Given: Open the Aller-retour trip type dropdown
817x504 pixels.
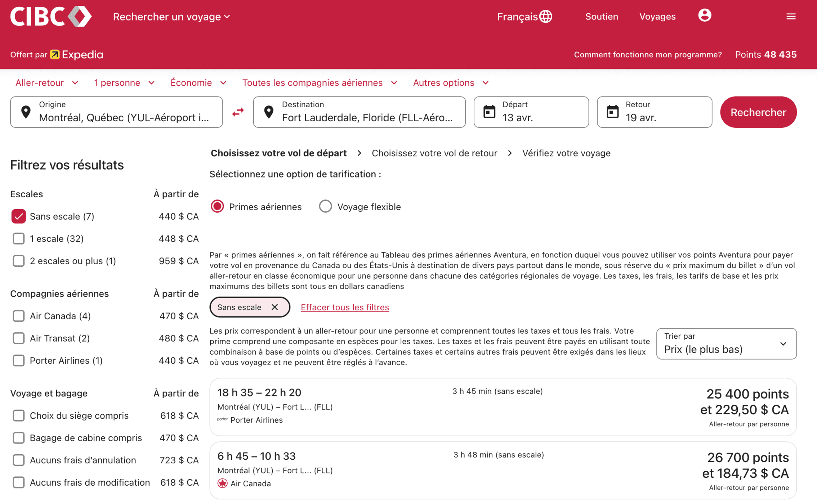Looking at the screenshot, I should [47, 83].
